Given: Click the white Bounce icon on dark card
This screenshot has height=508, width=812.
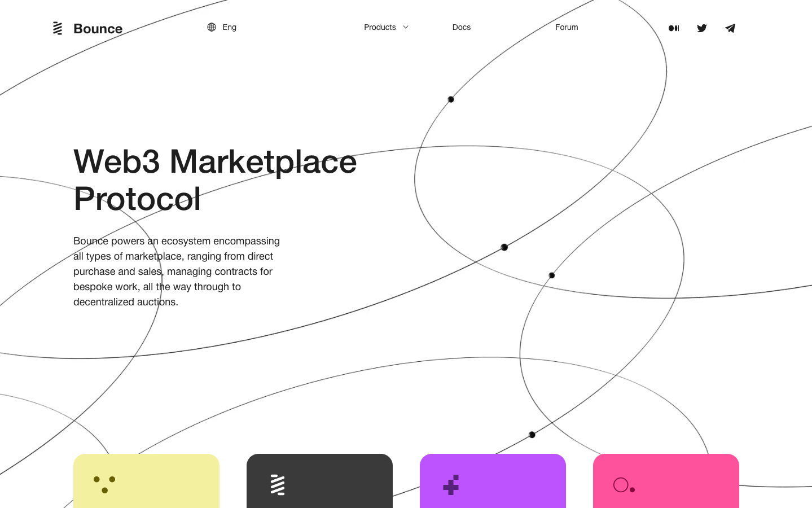Looking at the screenshot, I should tap(278, 485).
